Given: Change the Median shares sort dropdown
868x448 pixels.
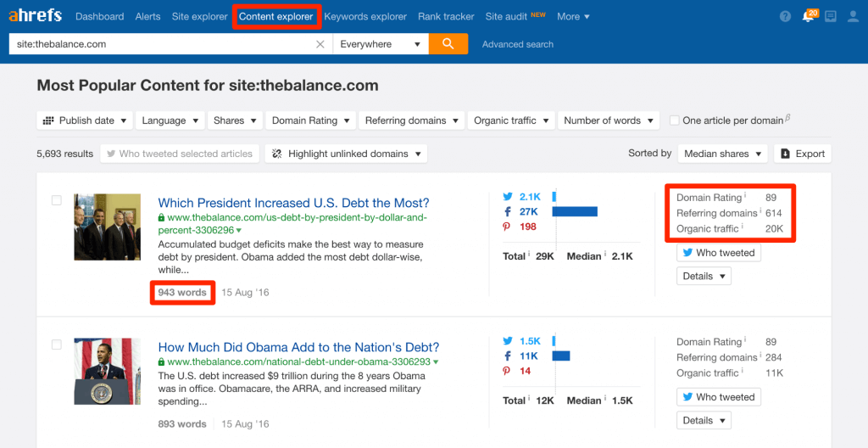Looking at the screenshot, I should tap(722, 154).
